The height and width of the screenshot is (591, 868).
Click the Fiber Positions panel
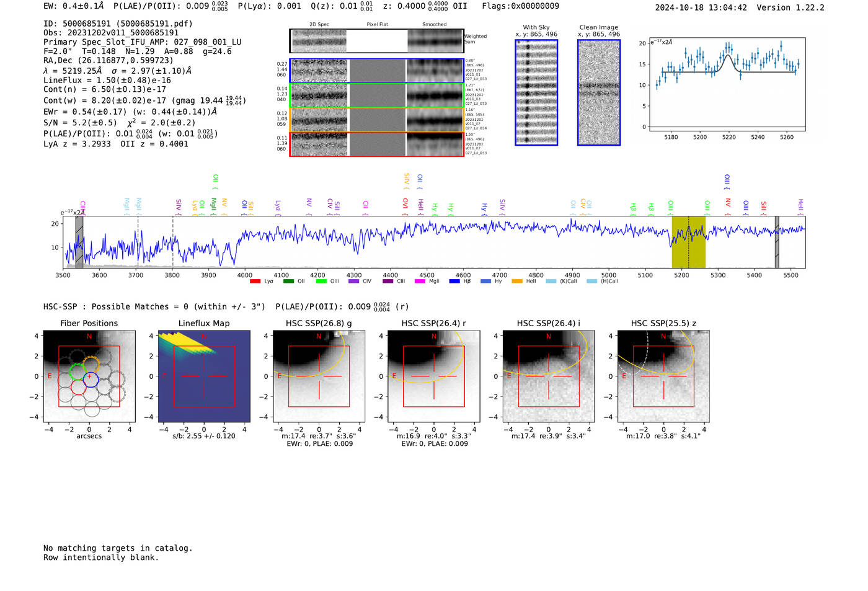pyautogui.click(x=89, y=376)
